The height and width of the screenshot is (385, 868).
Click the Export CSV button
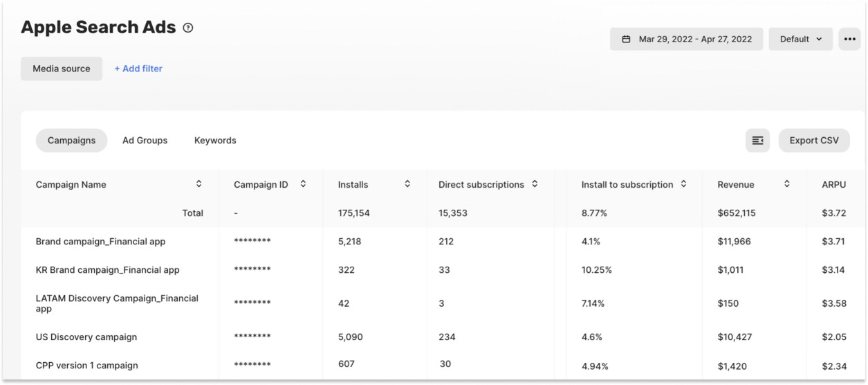pyautogui.click(x=814, y=141)
